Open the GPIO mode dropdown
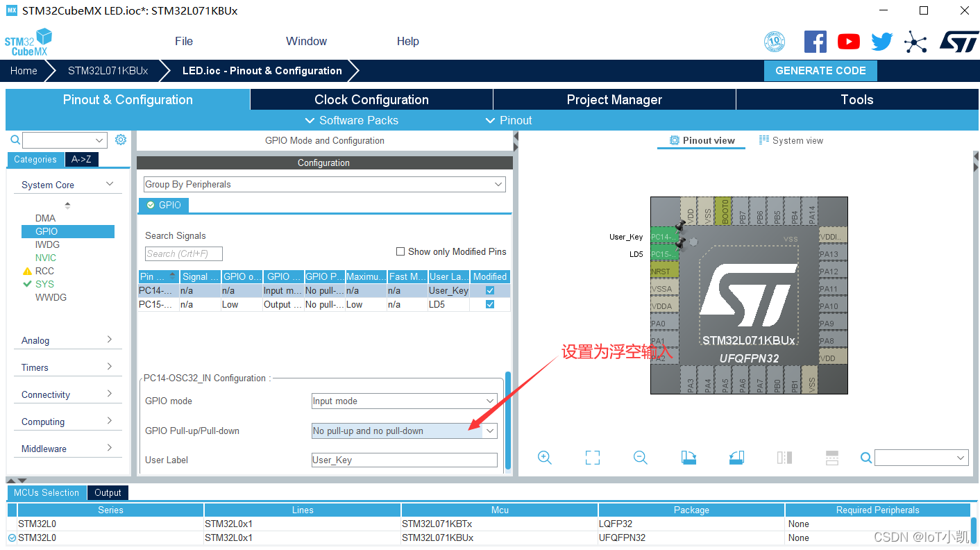Image resolution: width=980 pixels, height=550 pixels. click(x=404, y=401)
